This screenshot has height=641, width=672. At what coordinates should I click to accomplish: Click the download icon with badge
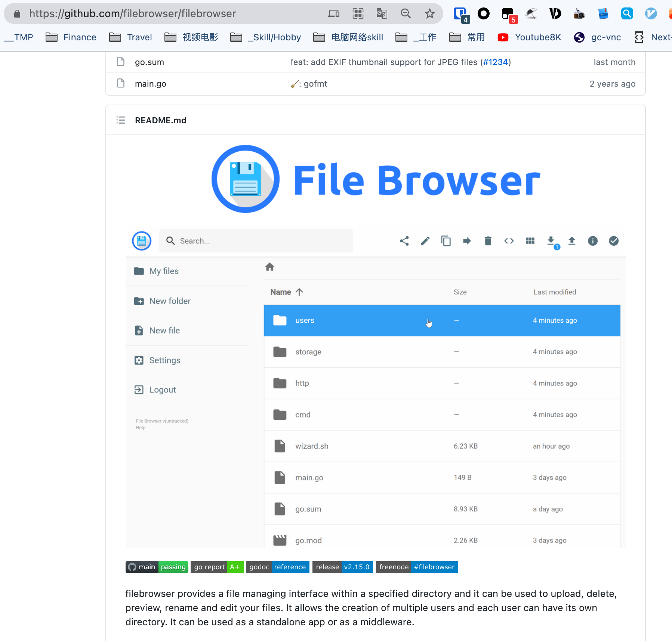[x=551, y=241]
